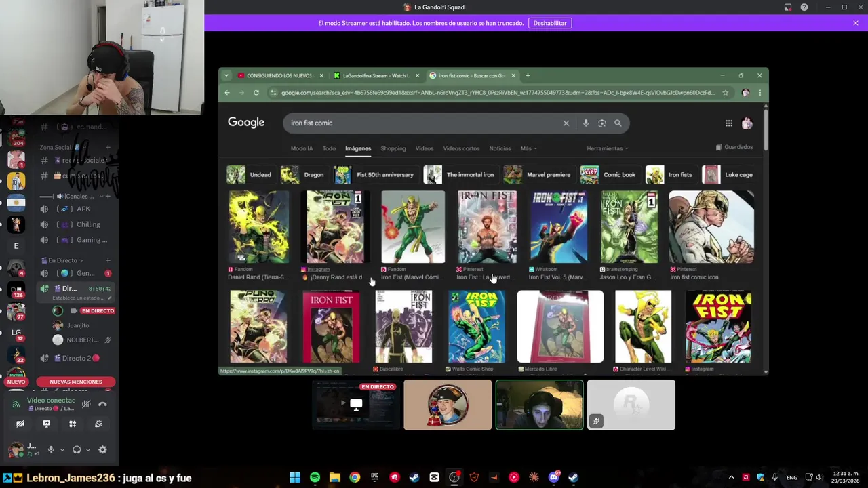Close the iron fist comic browser tab
The image size is (868, 488).
click(x=513, y=75)
